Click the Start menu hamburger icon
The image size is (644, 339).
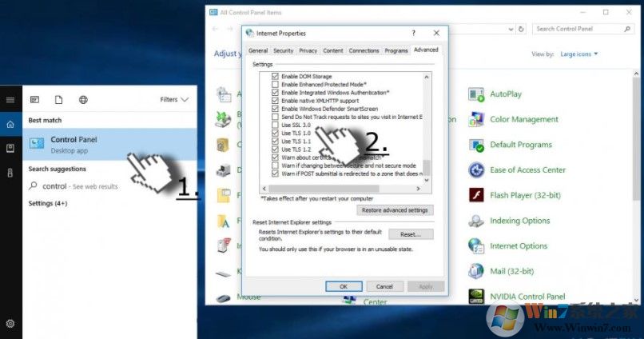tap(10, 99)
